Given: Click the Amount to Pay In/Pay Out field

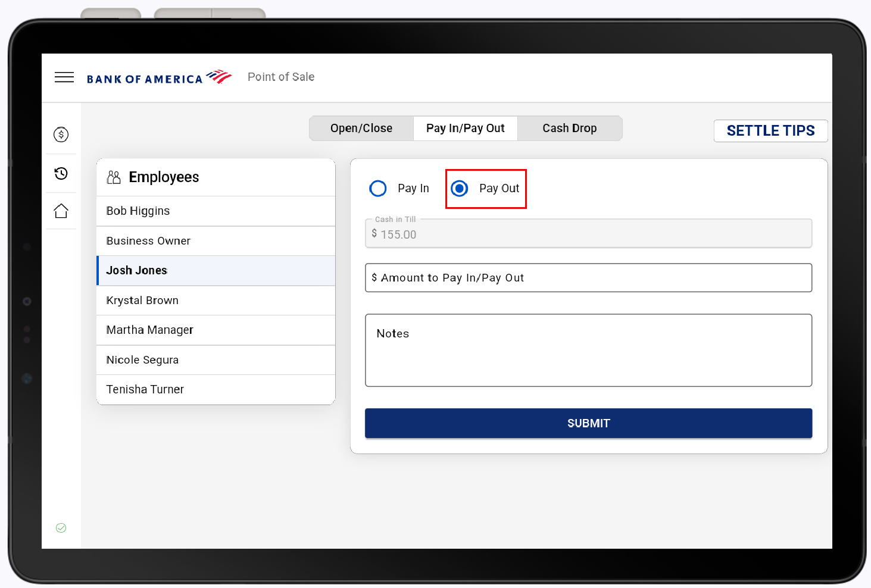Looking at the screenshot, I should (x=588, y=278).
